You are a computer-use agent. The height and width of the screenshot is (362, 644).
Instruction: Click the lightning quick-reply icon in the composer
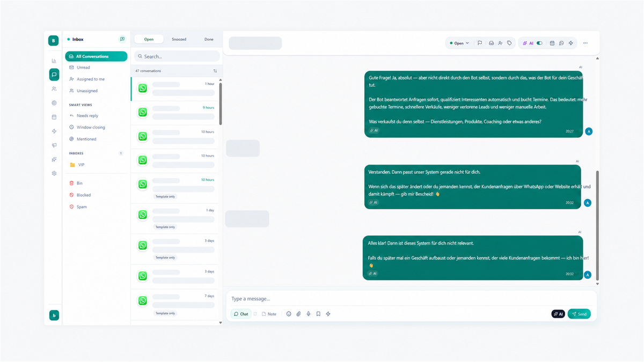(x=328, y=314)
